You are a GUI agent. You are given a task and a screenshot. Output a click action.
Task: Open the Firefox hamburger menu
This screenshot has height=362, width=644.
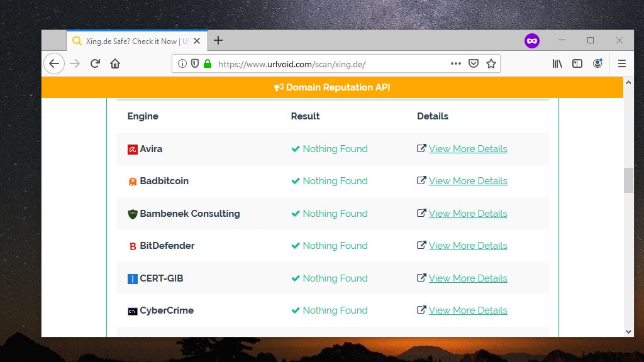(x=622, y=63)
